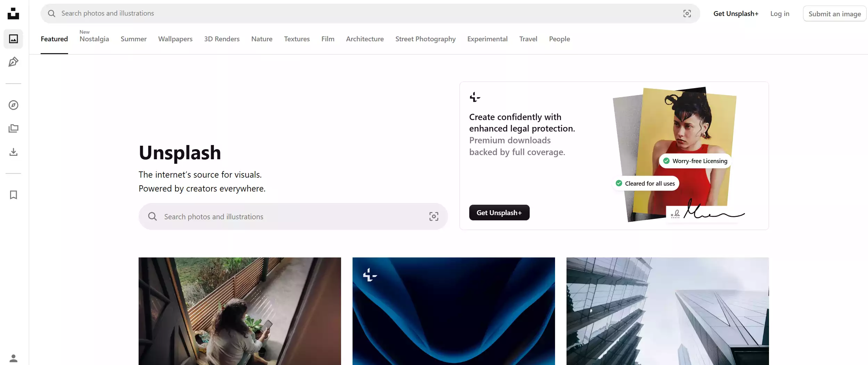Screen dimensions: 868x365
Task: Click visual search icon in hero search box
Action: tap(434, 217)
